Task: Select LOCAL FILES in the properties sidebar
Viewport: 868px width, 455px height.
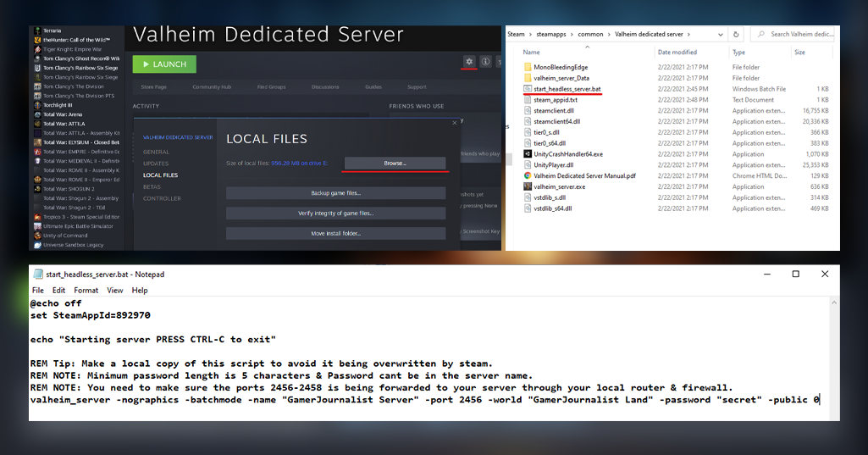Action: tap(161, 175)
